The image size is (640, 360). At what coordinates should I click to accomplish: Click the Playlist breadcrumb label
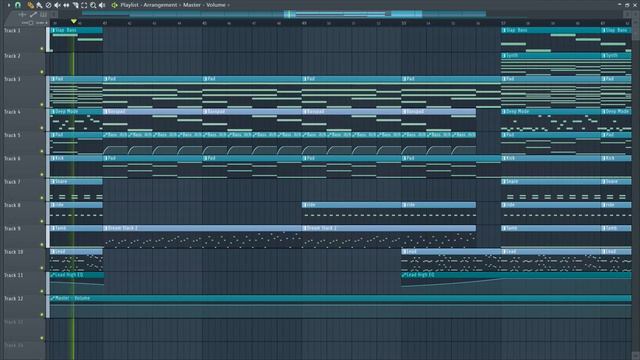(x=129, y=5)
